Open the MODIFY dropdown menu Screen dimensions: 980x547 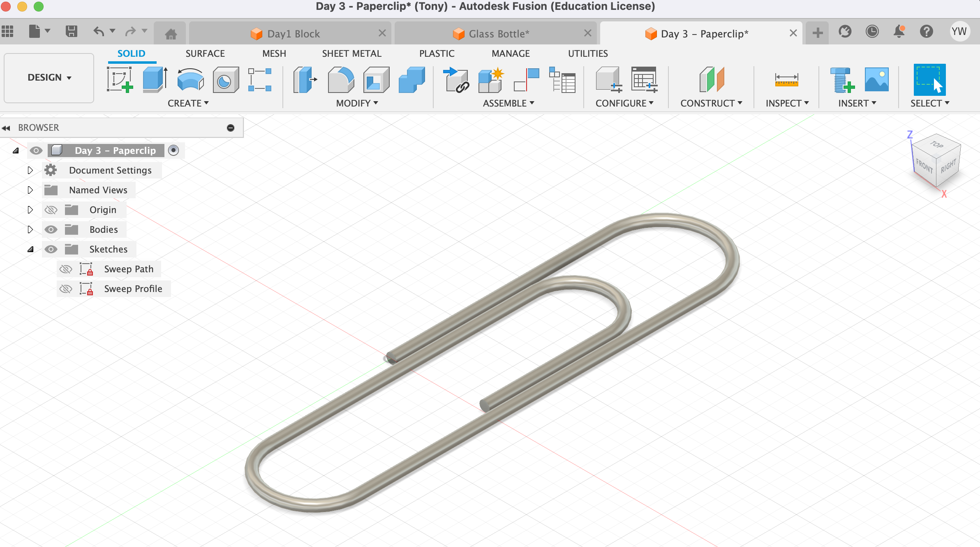coord(356,103)
